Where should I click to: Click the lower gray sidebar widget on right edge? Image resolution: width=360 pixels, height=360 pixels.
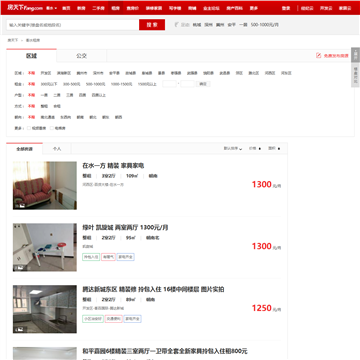(355, 75)
